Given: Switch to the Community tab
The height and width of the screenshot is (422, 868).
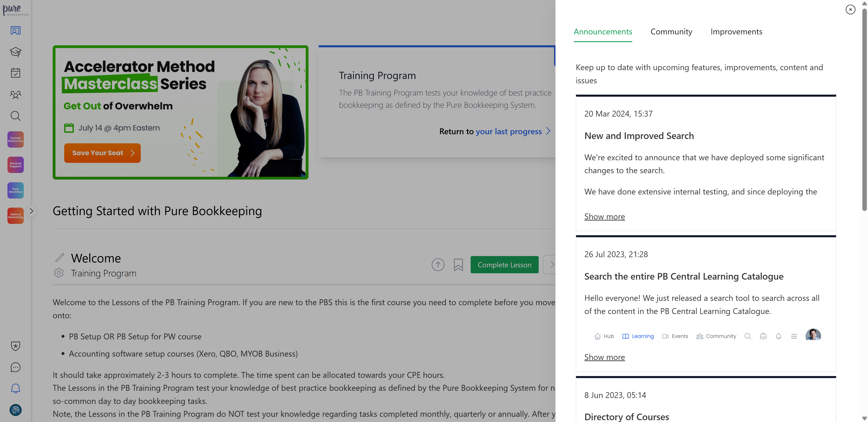Looking at the screenshot, I should (671, 32).
